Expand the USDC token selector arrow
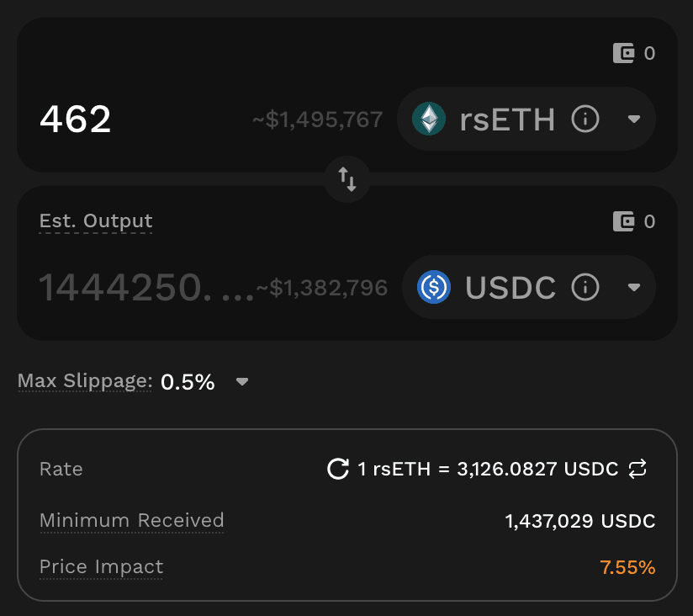Screen dimensions: 693x616 pos(635,288)
